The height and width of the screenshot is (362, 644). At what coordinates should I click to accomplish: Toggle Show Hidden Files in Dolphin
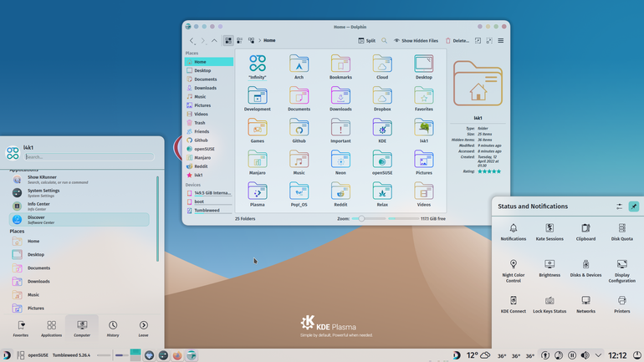click(x=416, y=41)
